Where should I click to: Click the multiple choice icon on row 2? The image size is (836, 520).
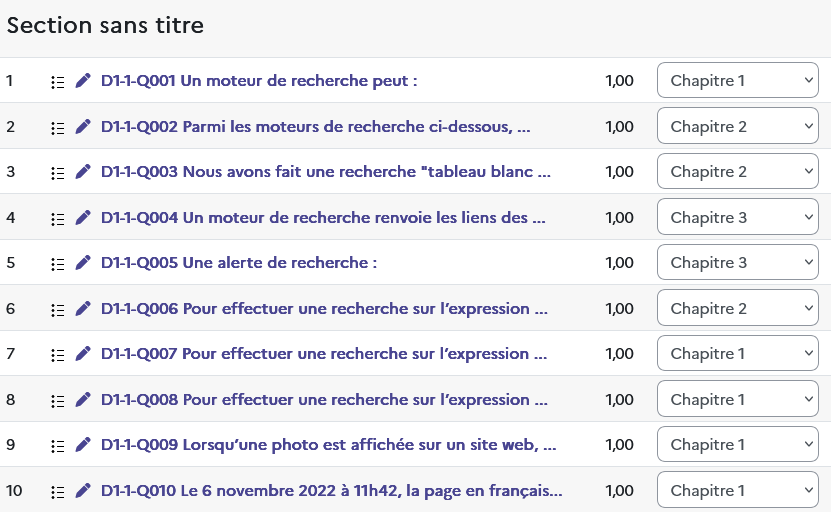(x=58, y=128)
